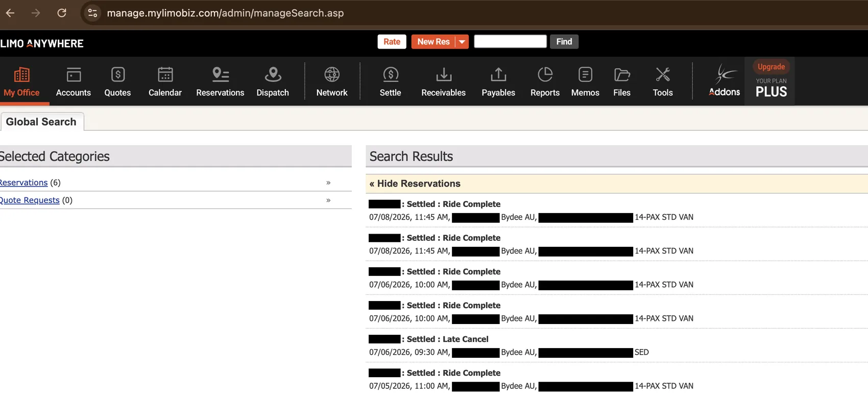This screenshot has width=868, height=393.
Task: Open the New Res dropdown arrow
Action: point(462,42)
